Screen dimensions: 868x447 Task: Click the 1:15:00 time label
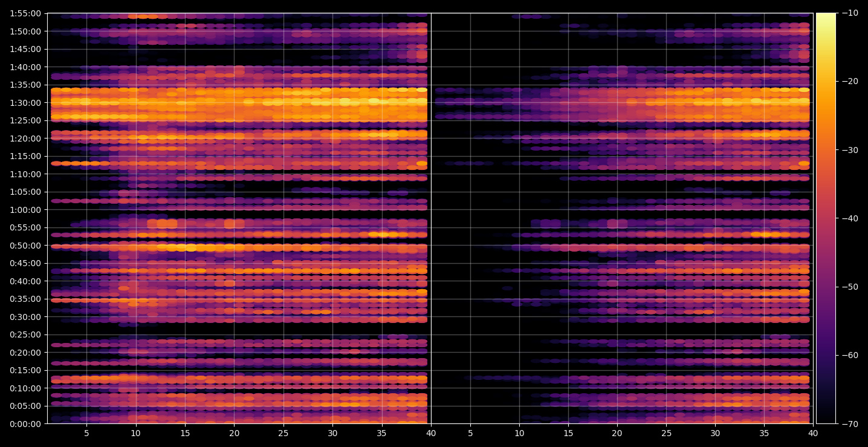point(25,156)
